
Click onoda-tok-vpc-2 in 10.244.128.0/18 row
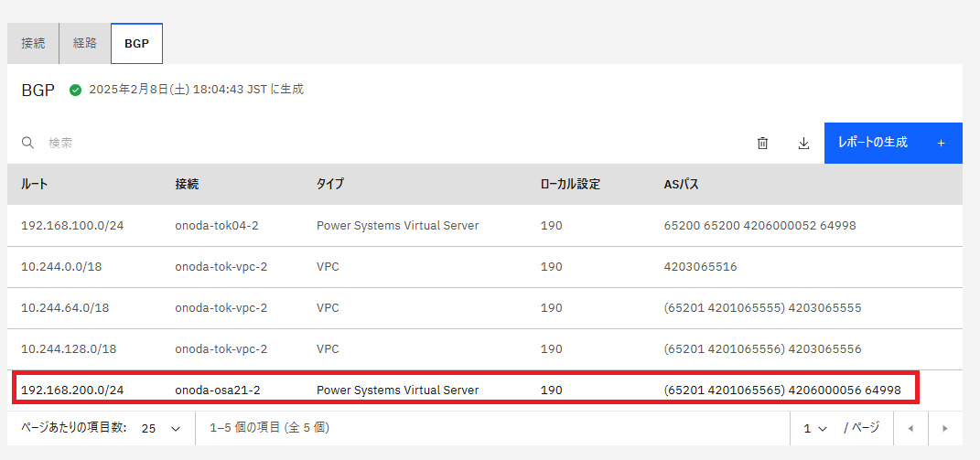tap(221, 348)
